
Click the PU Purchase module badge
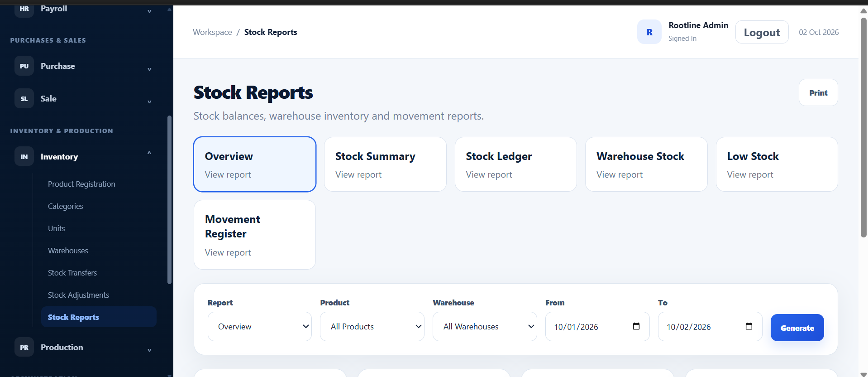pos(24,66)
